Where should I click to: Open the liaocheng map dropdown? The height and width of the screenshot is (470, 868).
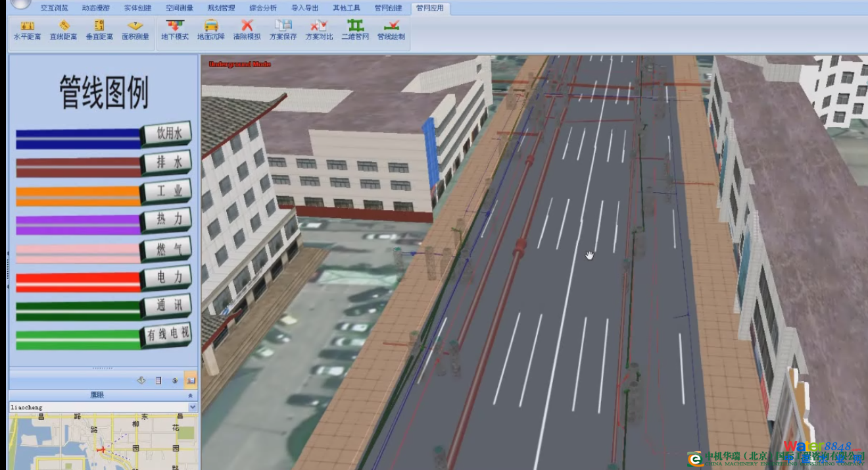(x=193, y=407)
